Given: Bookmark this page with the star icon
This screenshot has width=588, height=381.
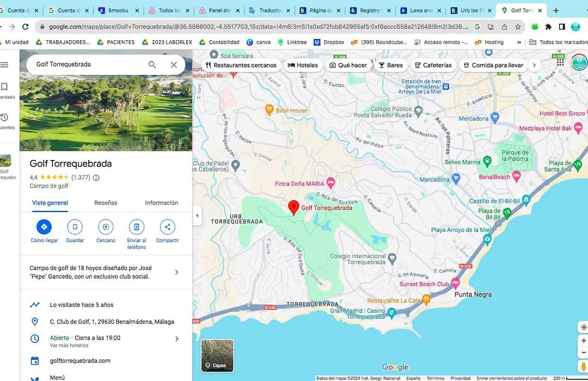Looking at the screenshot, I should coord(518,27).
